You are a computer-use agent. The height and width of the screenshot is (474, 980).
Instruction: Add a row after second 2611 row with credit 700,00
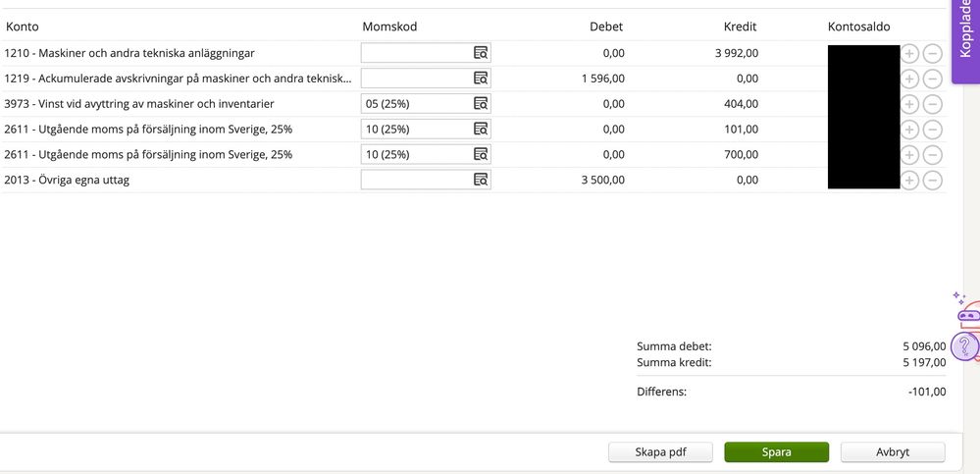click(x=909, y=155)
